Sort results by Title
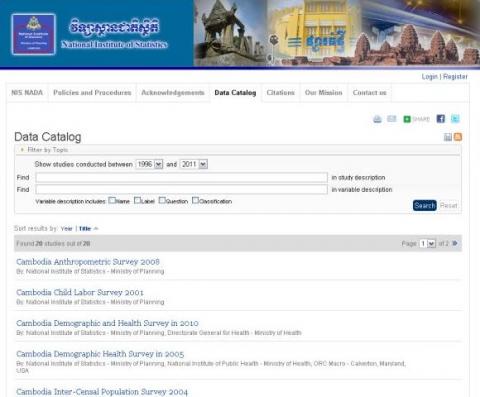The image size is (480, 397). coord(85,229)
